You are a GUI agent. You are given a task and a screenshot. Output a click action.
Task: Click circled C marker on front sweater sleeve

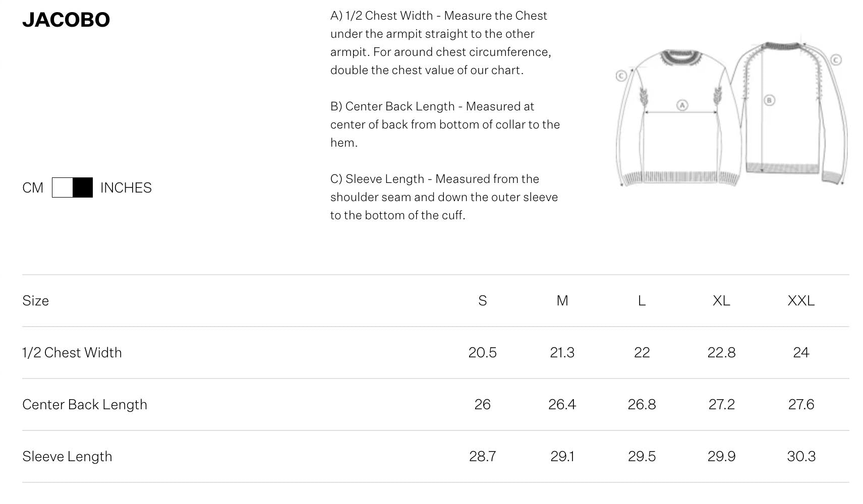click(x=621, y=76)
